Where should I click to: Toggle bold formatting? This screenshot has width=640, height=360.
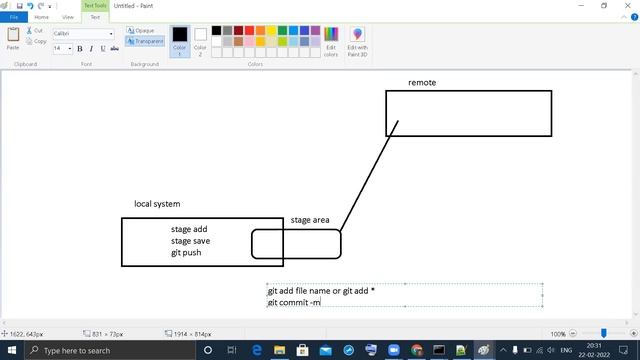80,49
